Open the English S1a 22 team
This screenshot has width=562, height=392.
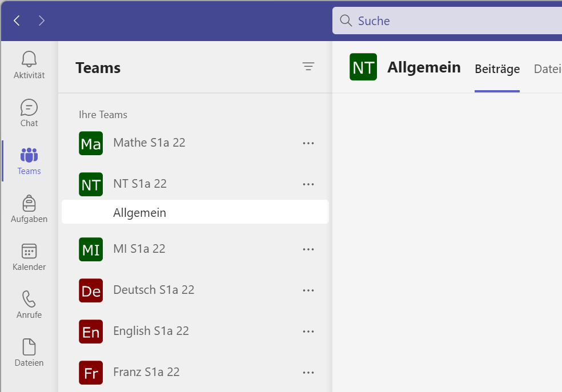pyautogui.click(x=151, y=331)
